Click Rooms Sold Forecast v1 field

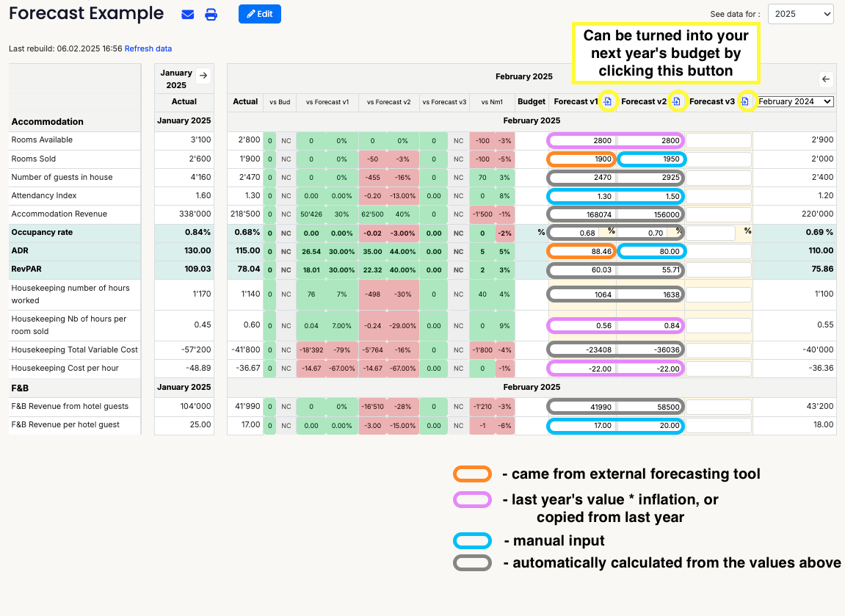581,159
